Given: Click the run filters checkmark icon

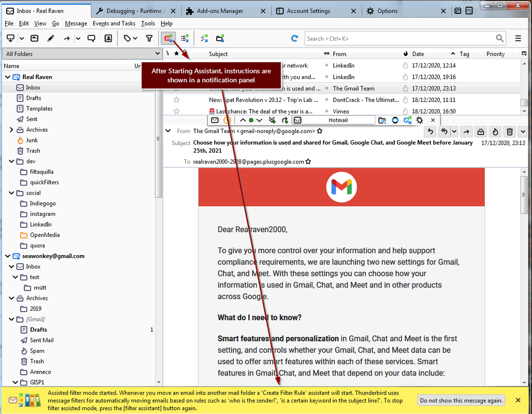Looking at the screenshot, I should pos(204,38).
